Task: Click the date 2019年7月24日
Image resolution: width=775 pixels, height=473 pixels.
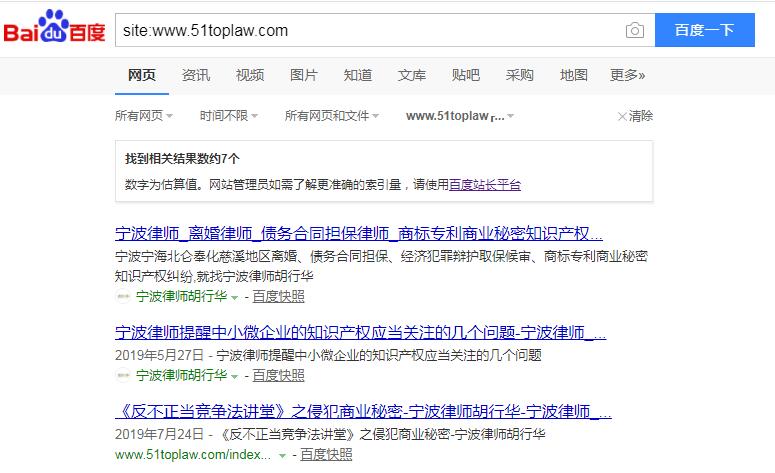Action: [x=159, y=434]
